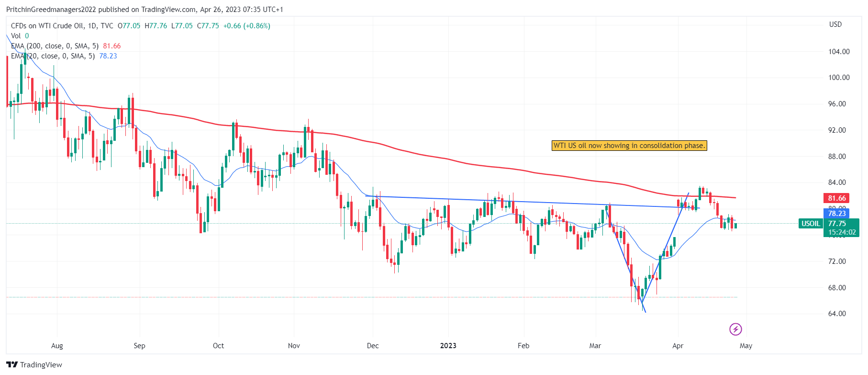Click the +0.66 (+0.86%) change value
The height and width of the screenshot is (375, 868).
point(247,26)
